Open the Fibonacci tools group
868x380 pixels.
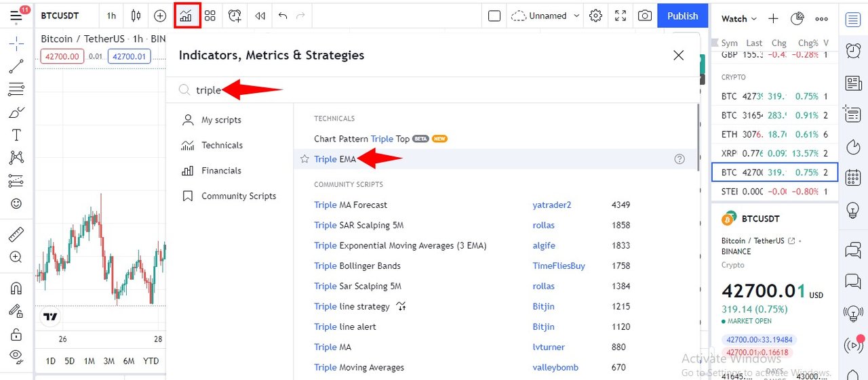tap(16, 89)
